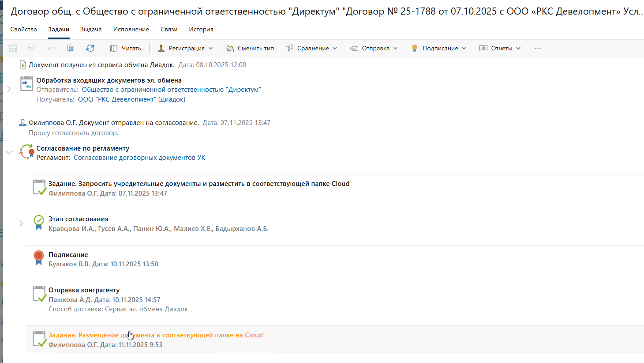Click the Save icon in toolbar
This screenshot has height=363, width=644.
point(13,48)
